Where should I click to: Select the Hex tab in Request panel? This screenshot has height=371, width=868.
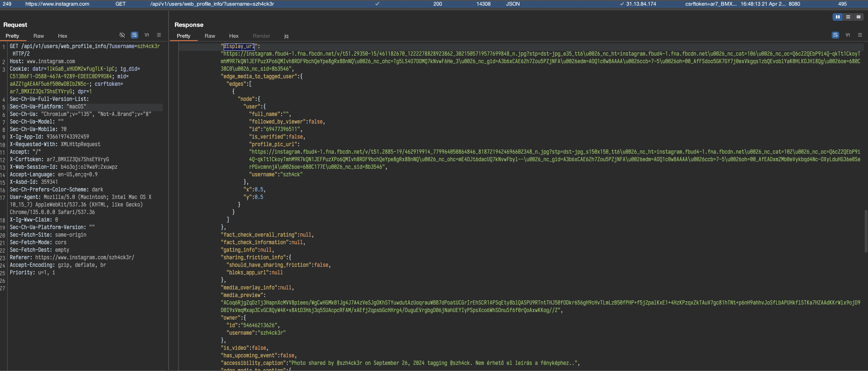(63, 36)
